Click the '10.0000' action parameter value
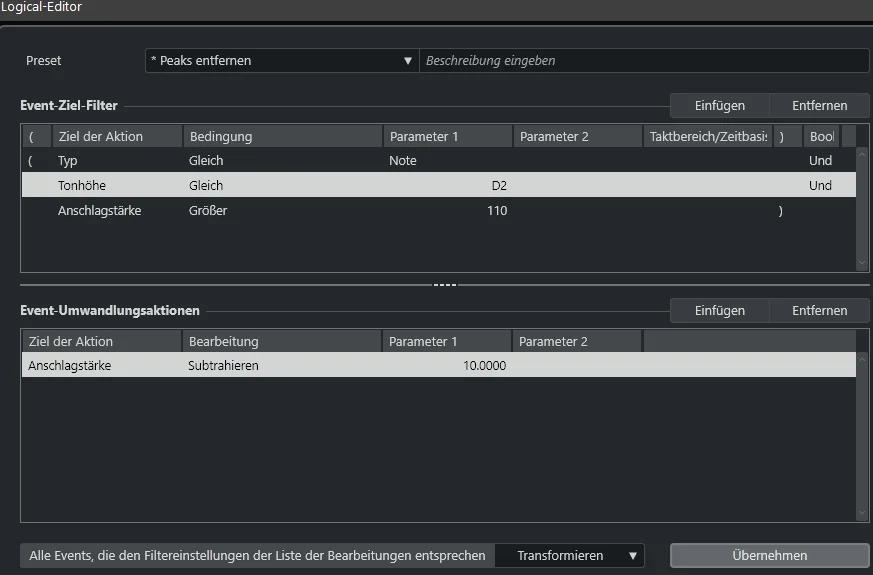Viewport: 873px width, 575px height. [x=484, y=366]
